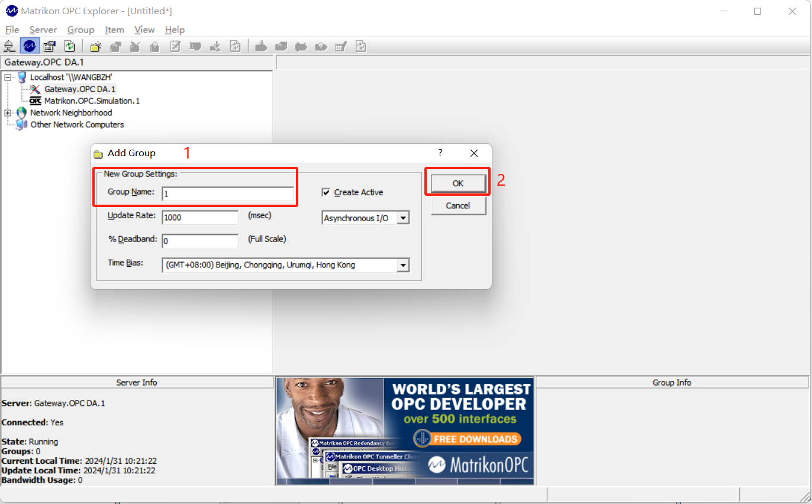Open the File menu
The height and width of the screenshot is (504, 812).
click(12, 30)
